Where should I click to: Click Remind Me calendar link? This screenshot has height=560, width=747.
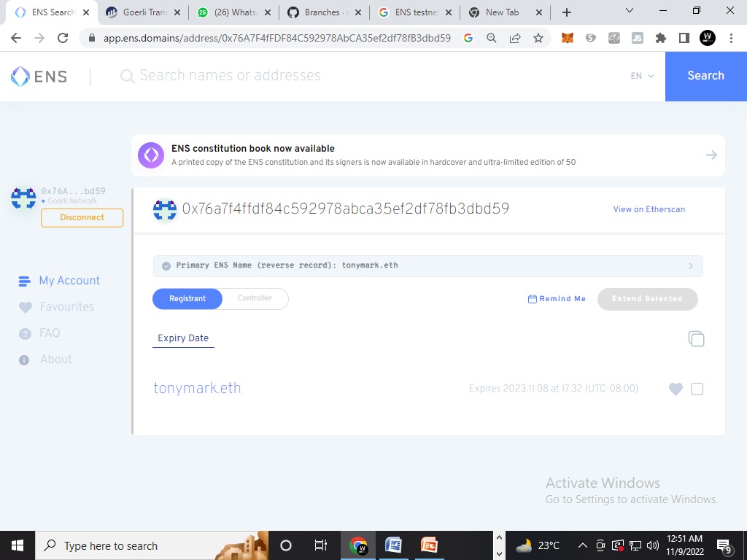(x=557, y=298)
